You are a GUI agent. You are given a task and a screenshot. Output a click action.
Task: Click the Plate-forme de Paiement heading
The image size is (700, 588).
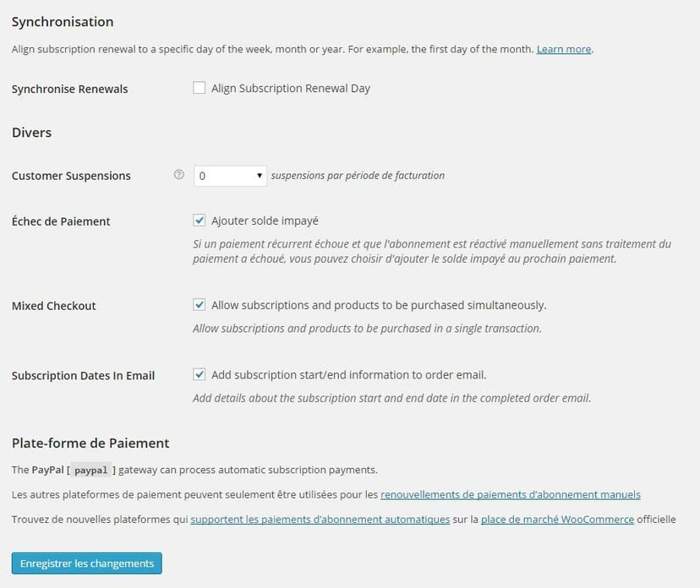click(90, 443)
